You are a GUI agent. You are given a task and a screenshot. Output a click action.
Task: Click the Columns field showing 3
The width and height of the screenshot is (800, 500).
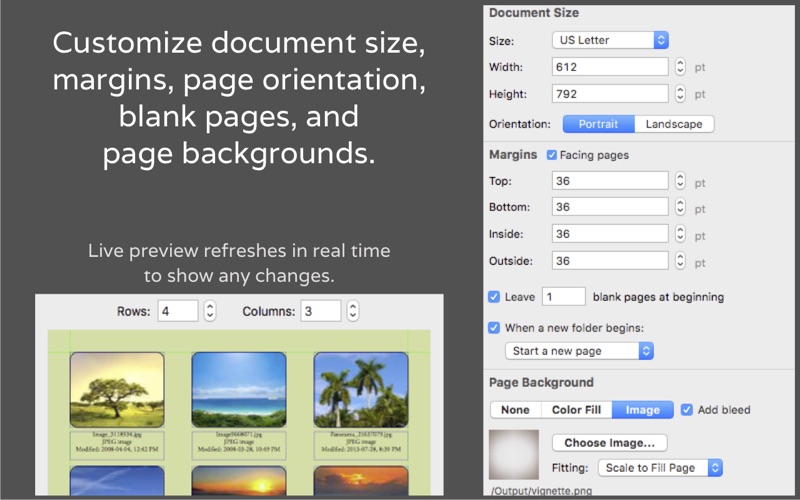coord(320,311)
